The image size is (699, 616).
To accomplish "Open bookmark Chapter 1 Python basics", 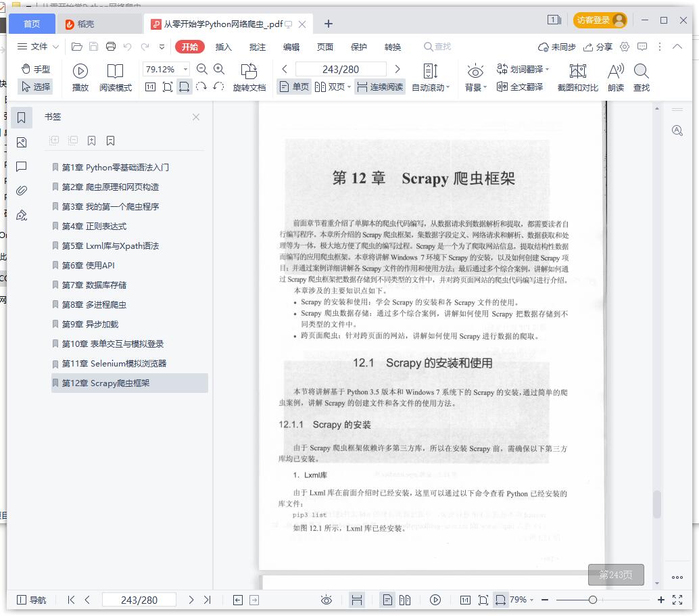I will [x=115, y=167].
